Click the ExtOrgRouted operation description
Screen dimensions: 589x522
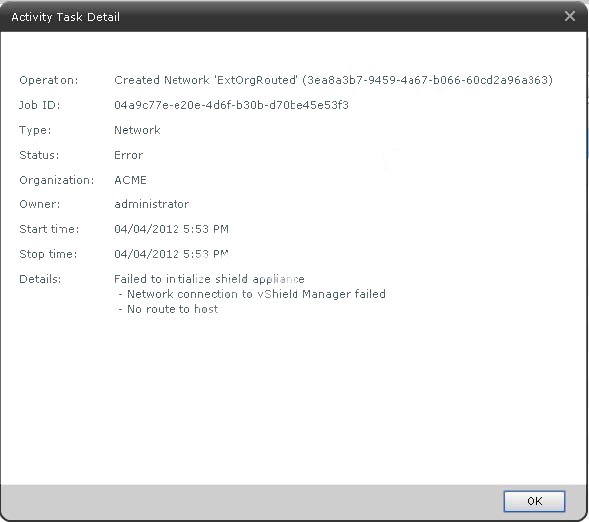tap(334, 80)
